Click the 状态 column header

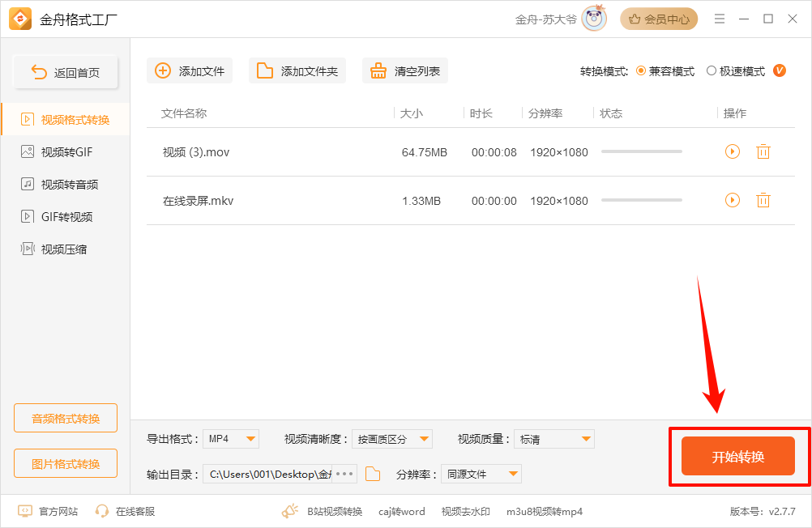(x=611, y=113)
